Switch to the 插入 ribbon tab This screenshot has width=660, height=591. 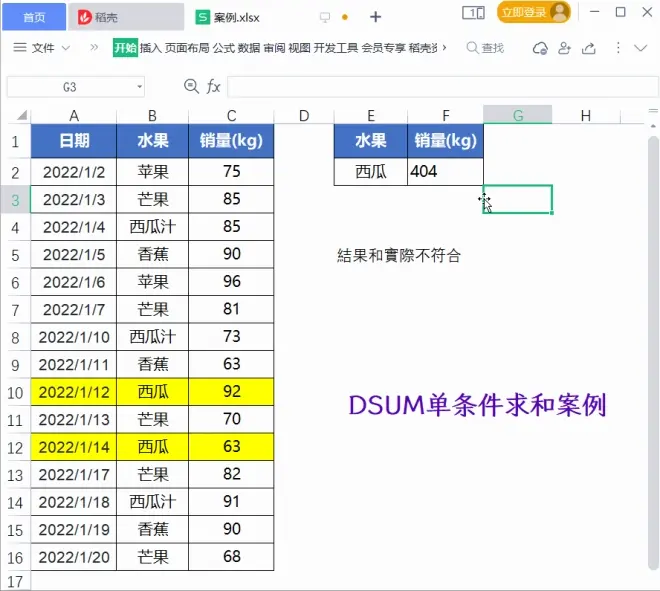pyautogui.click(x=150, y=48)
